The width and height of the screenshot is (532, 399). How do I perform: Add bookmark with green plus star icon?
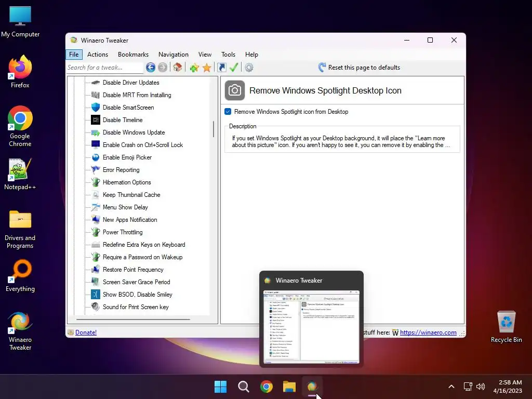coord(194,68)
